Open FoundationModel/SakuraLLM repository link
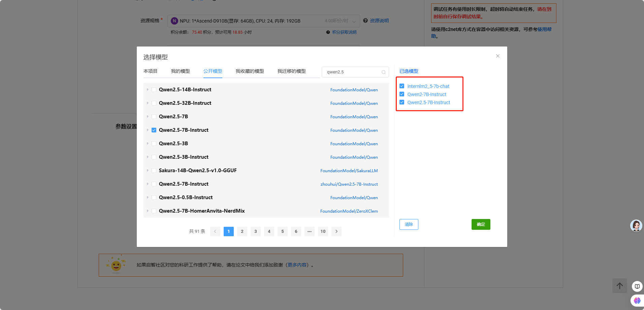Viewport: 644px width, 310px height. tap(349, 171)
